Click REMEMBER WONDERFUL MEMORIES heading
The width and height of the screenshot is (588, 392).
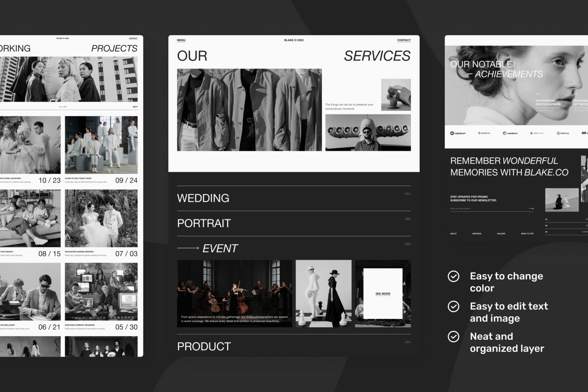(x=509, y=167)
